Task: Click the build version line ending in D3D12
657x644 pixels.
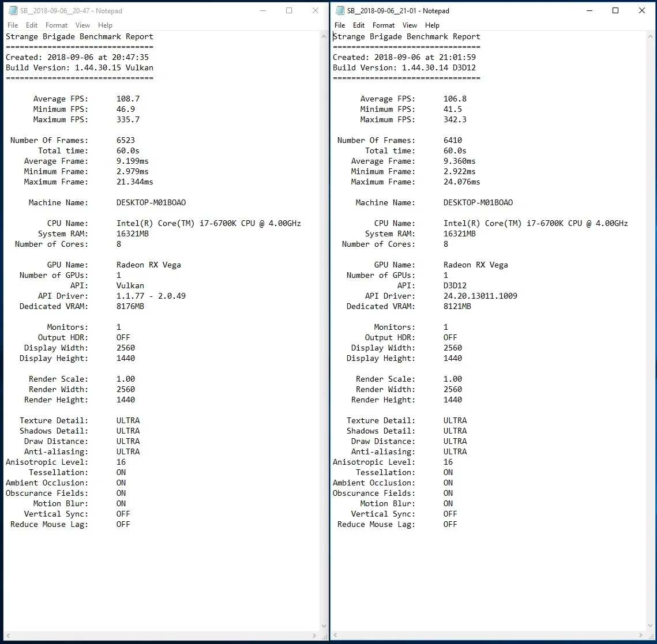Action: (x=404, y=68)
